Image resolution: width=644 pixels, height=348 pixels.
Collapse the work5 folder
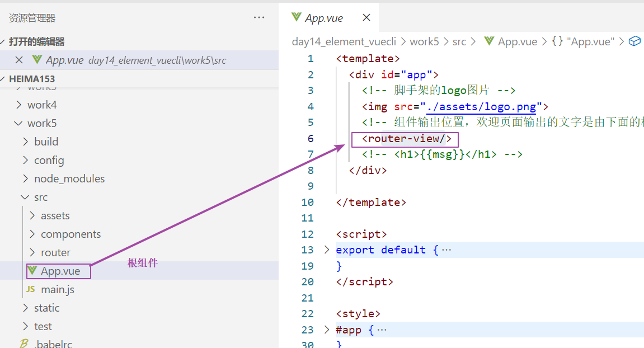[18, 123]
